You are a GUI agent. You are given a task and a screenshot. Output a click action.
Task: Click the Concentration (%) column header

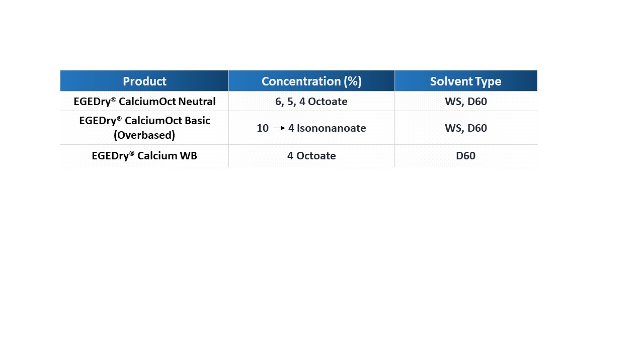pos(311,81)
